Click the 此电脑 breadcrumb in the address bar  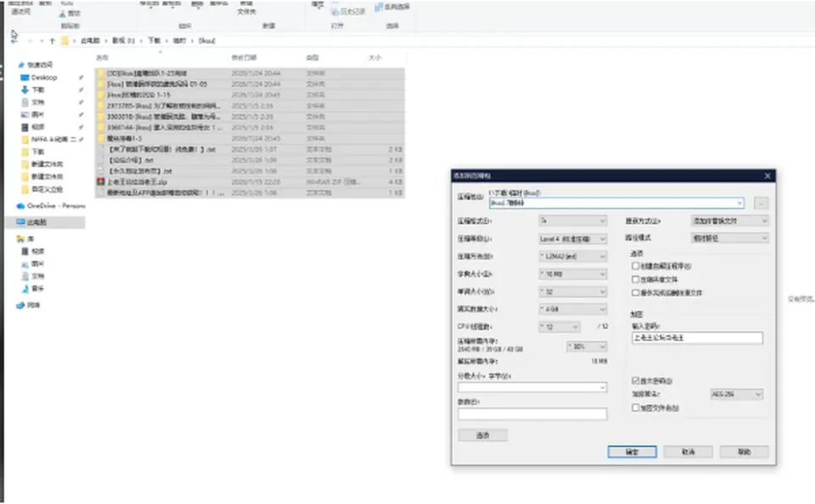90,41
